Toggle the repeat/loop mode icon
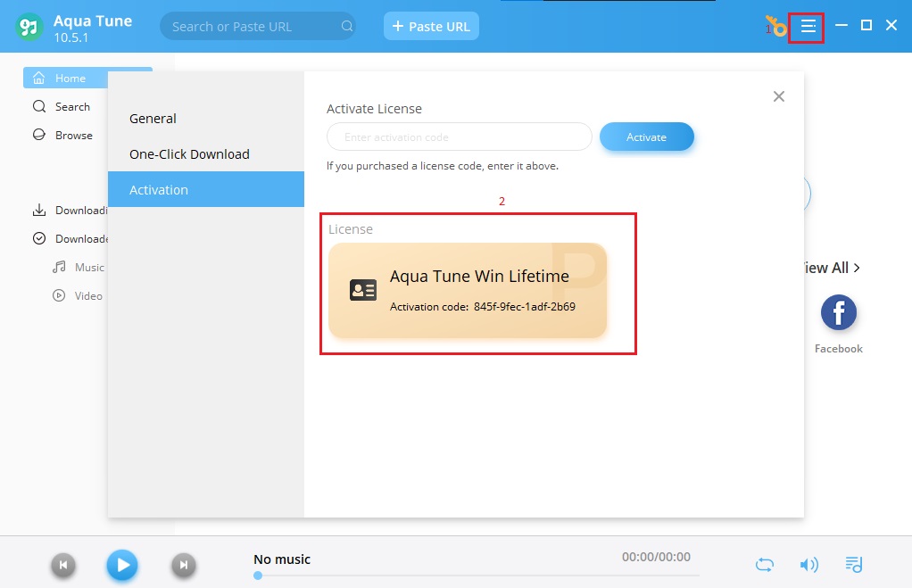Image resolution: width=912 pixels, height=588 pixels. [x=764, y=565]
